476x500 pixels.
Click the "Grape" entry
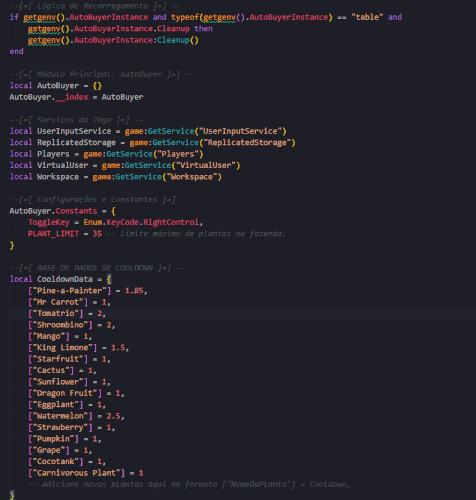coord(60,450)
